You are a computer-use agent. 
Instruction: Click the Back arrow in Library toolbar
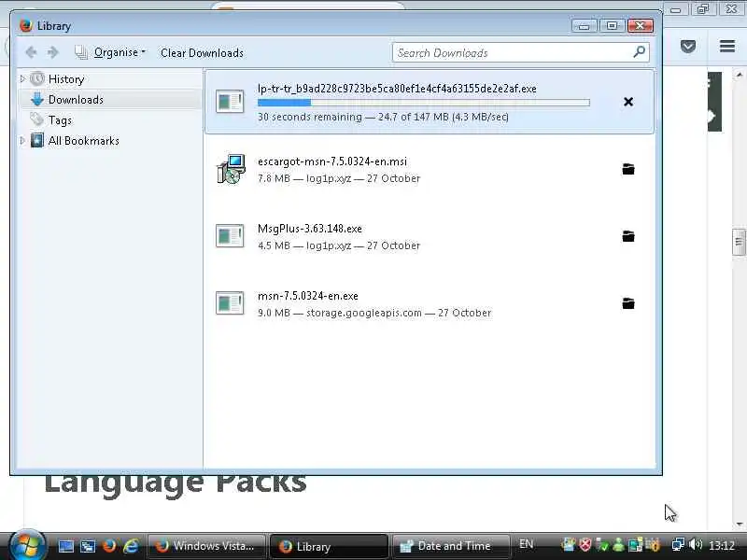tap(31, 52)
